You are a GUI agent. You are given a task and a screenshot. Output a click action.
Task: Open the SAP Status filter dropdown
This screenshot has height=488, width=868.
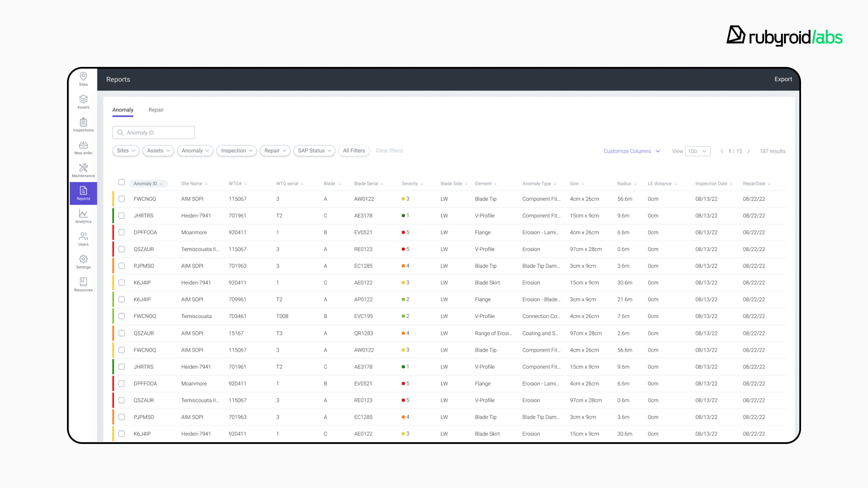click(314, 151)
